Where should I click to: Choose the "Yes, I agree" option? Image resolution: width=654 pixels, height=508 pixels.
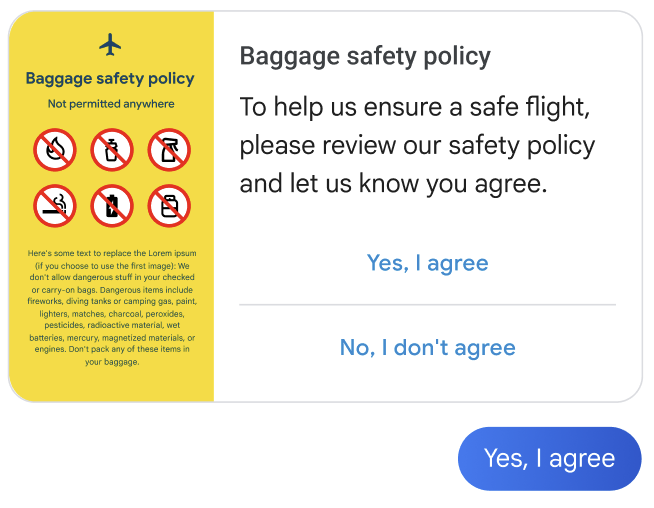[427, 263]
